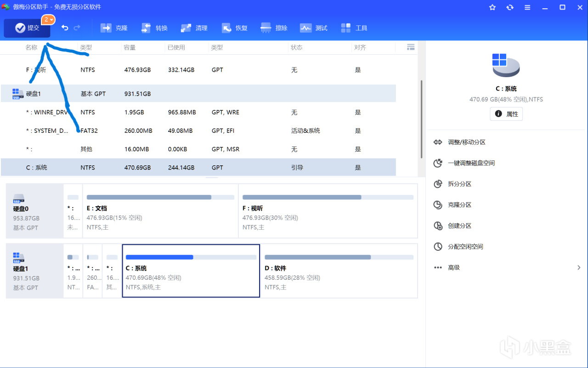Click the 332.14GB used cell for F:

pyautogui.click(x=181, y=70)
